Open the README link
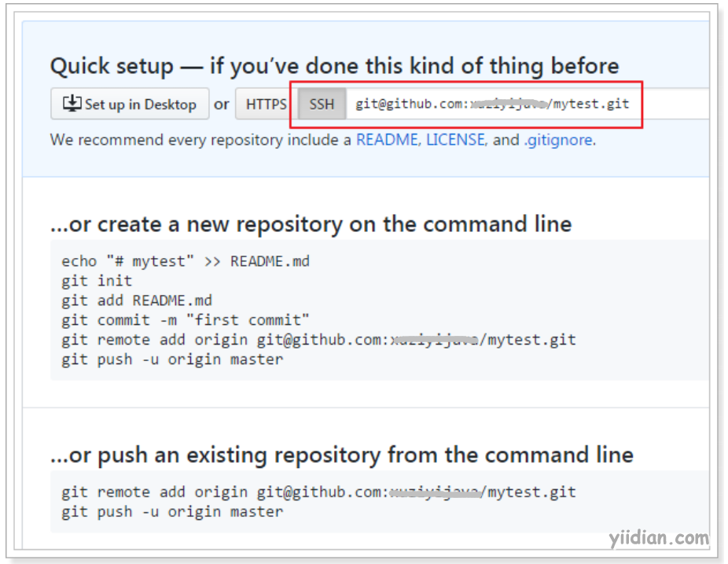728x564 pixels. tap(387, 140)
